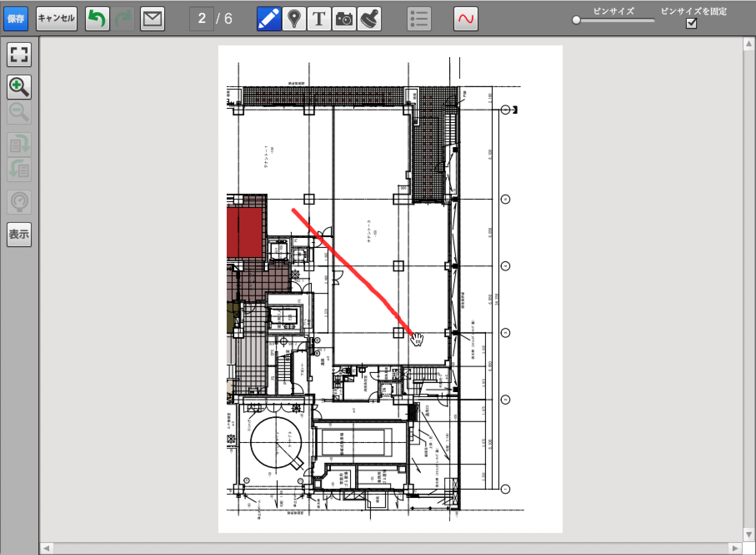Click the 表示 display button
Screen dimensions: 756x555
[19, 235]
